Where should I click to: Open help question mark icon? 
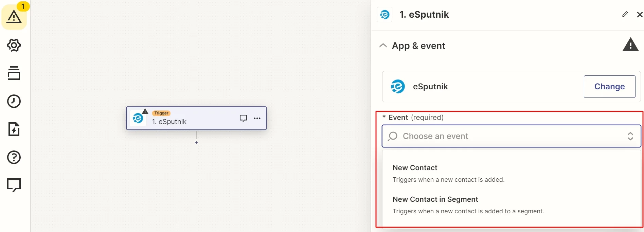[14, 157]
